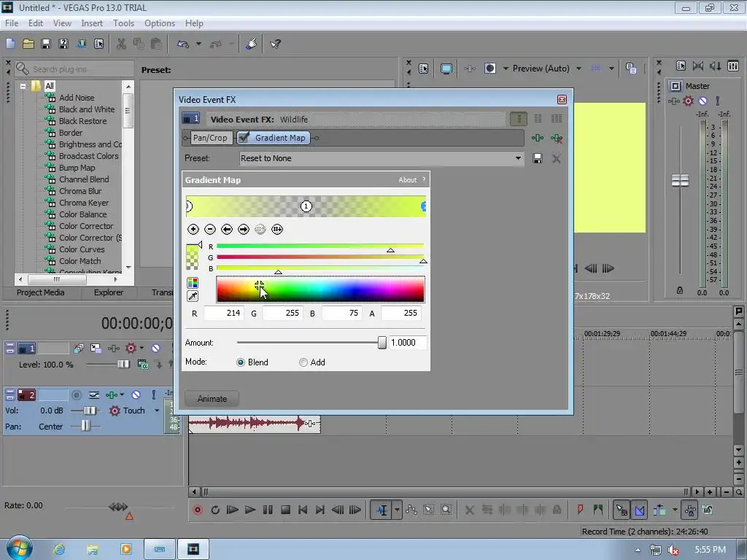Click the Amount value field 1.0000
The height and width of the screenshot is (560, 747).
click(x=407, y=343)
